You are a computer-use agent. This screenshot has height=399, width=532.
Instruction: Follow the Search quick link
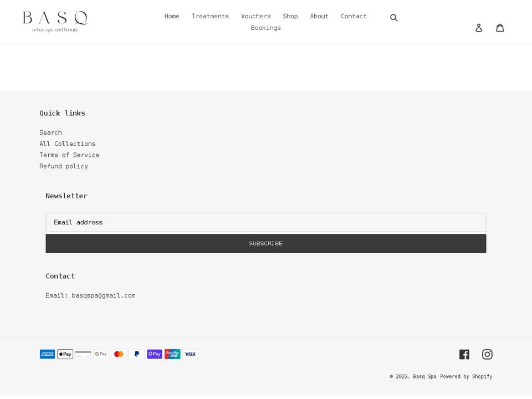50,132
